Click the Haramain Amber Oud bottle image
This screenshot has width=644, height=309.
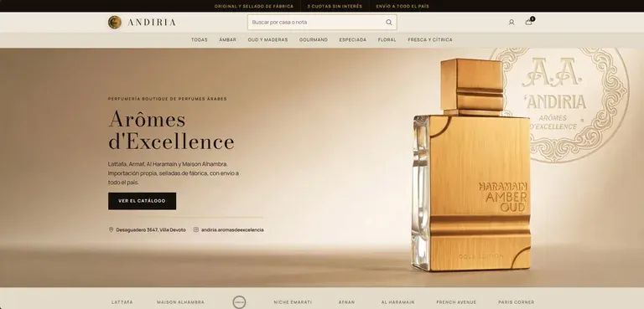pyautogui.click(x=471, y=165)
